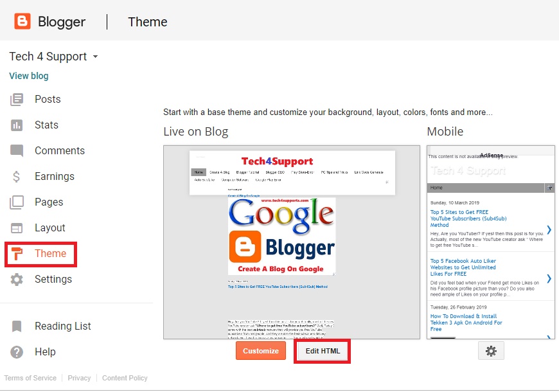Open Terms of Service link
Viewport: 559px width, 392px height.
point(30,378)
